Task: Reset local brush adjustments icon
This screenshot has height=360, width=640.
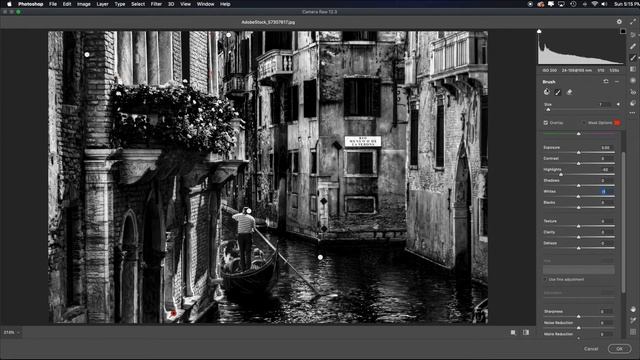Action: 606,82
